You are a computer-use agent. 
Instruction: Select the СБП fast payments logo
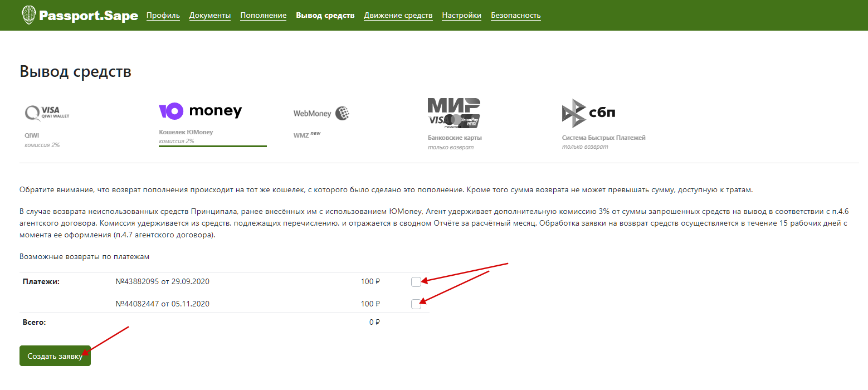588,113
